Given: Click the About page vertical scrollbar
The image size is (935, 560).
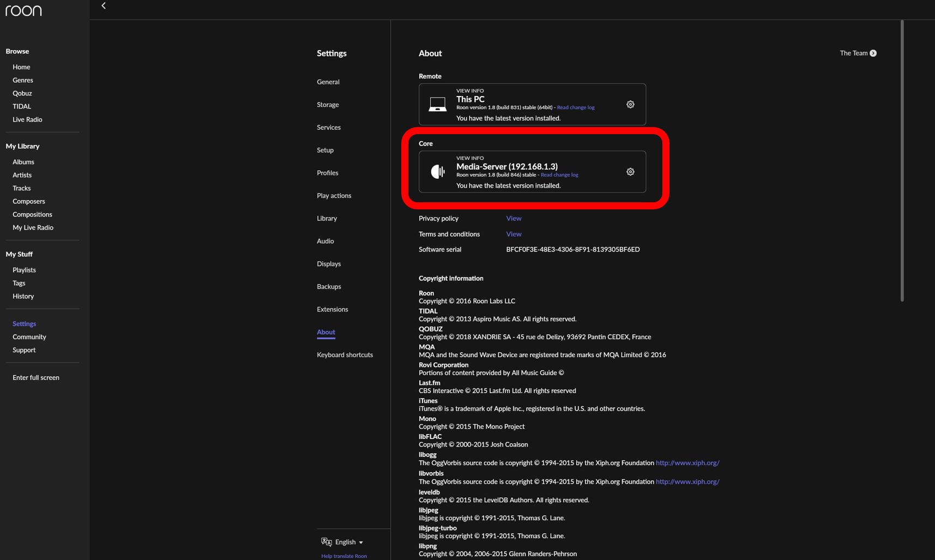Looking at the screenshot, I should pos(902,160).
